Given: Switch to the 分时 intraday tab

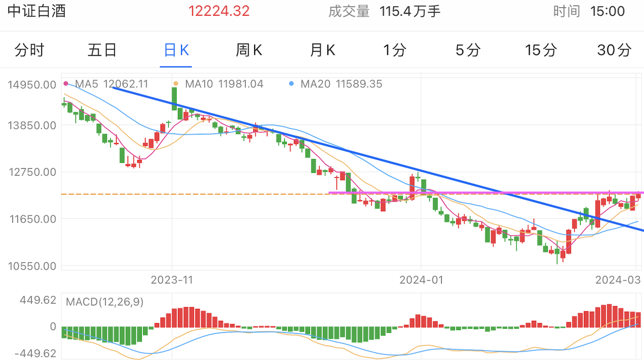Looking at the screenshot, I should point(29,50).
